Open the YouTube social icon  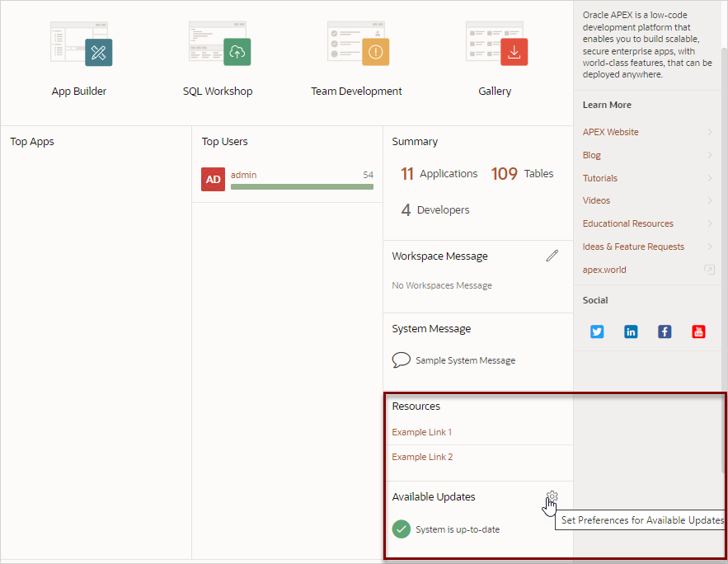698,331
